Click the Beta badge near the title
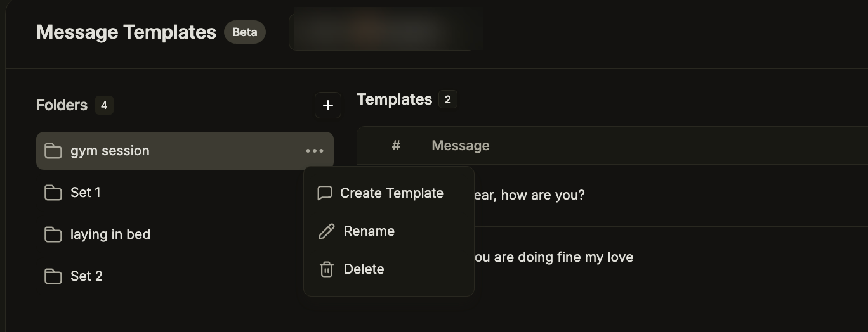This screenshot has width=868, height=332. (245, 32)
